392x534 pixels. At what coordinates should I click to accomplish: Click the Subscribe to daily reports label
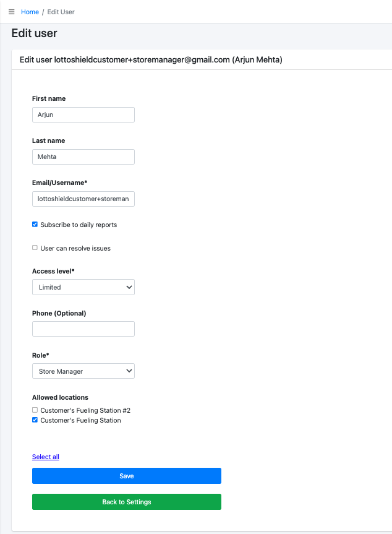79,225
